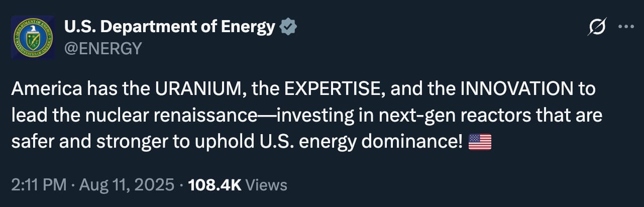Click the Grok explain-post icon

pos(597,27)
